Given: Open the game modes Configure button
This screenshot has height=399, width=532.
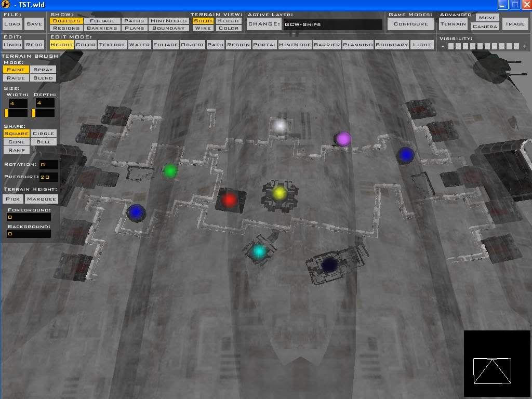Looking at the screenshot, I should coord(410,24).
